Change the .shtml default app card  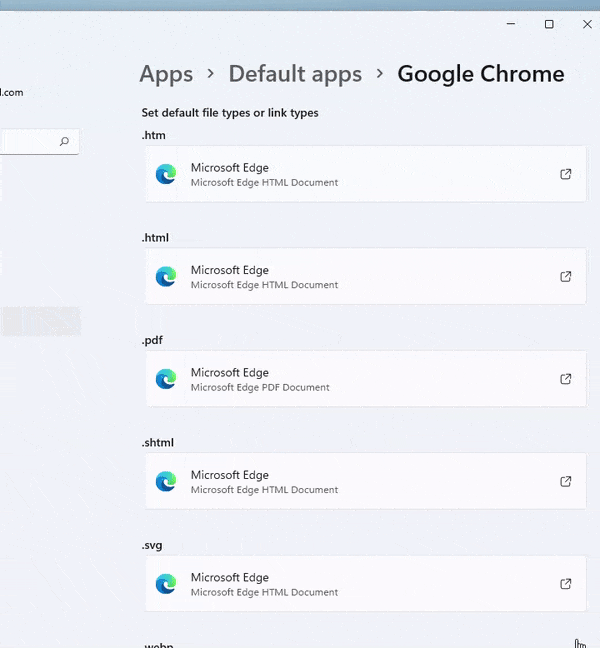[366, 481]
